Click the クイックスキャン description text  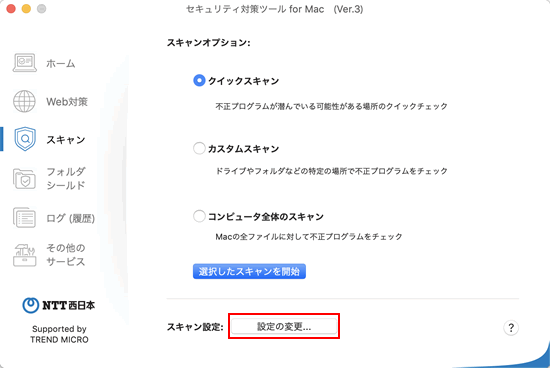[x=331, y=106]
